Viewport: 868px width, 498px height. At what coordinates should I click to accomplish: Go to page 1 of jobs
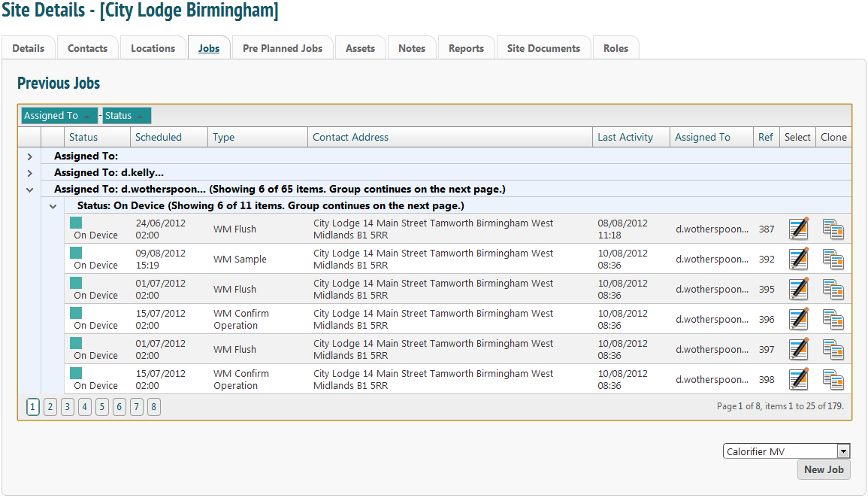tap(32, 406)
